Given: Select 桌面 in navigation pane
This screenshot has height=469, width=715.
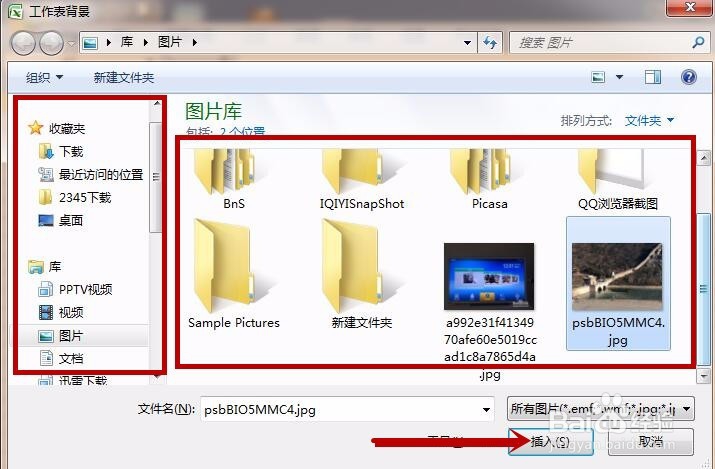Looking at the screenshot, I should (71, 221).
